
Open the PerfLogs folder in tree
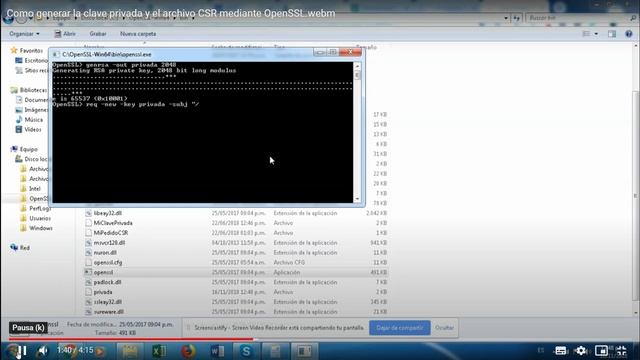point(39,209)
